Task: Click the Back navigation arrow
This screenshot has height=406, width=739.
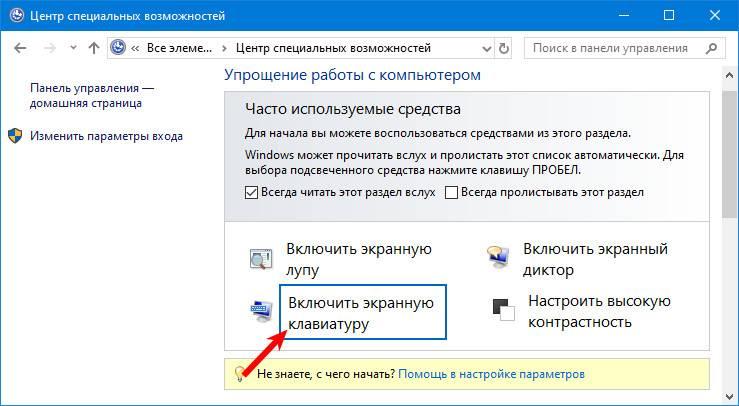Action: tap(20, 48)
